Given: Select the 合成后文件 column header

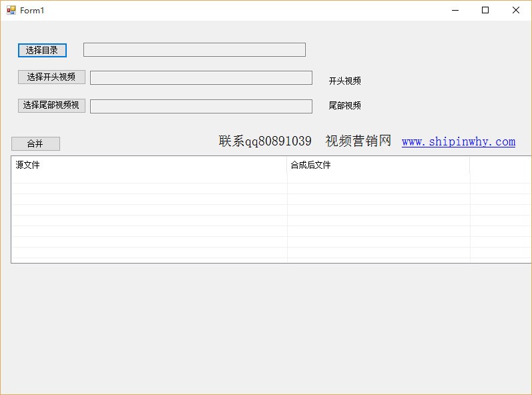Looking at the screenshot, I should (378, 165).
